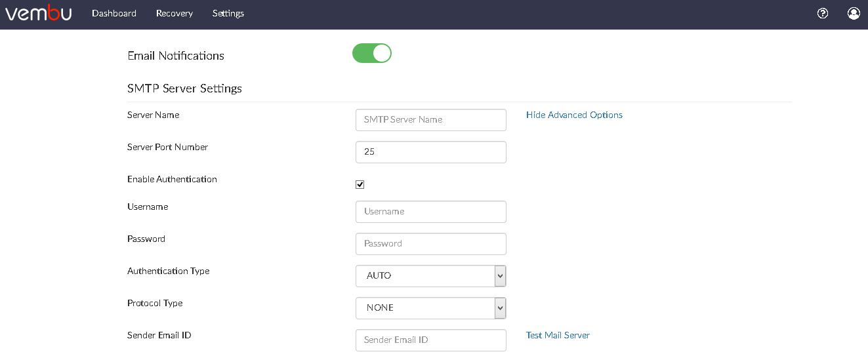This screenshot has width=868, height=358.
Task: Expand the Authentication Type dropdown
Action: point(431,276)
